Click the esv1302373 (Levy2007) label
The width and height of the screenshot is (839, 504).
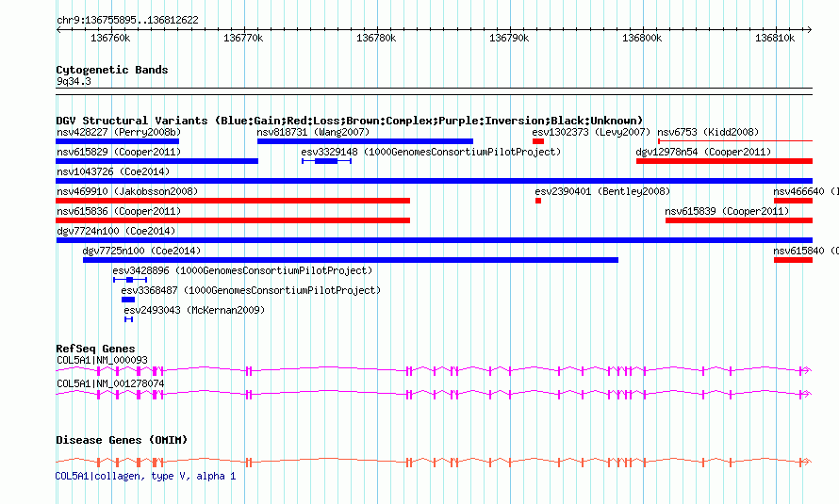pyautogui.click(x=591, y=132)
